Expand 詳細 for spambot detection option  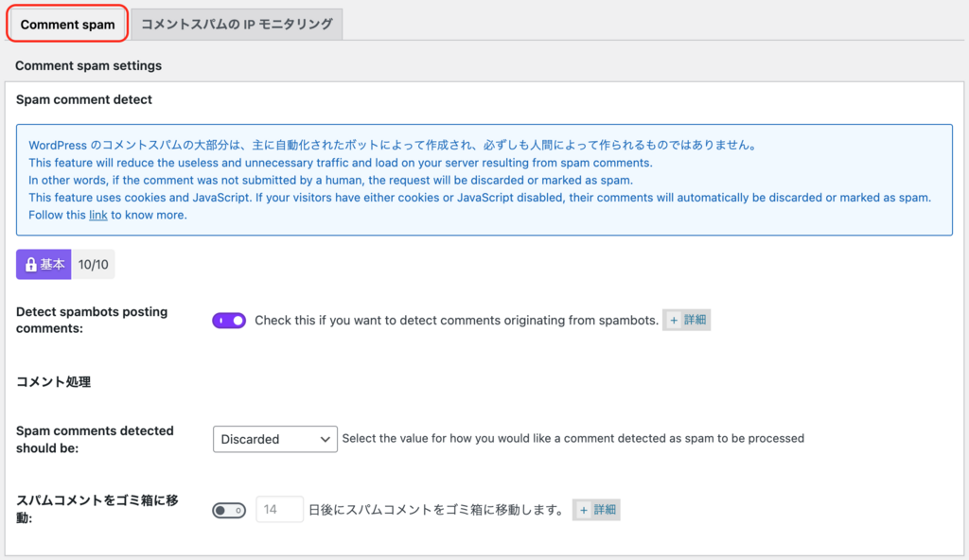[x=687, y=320]
